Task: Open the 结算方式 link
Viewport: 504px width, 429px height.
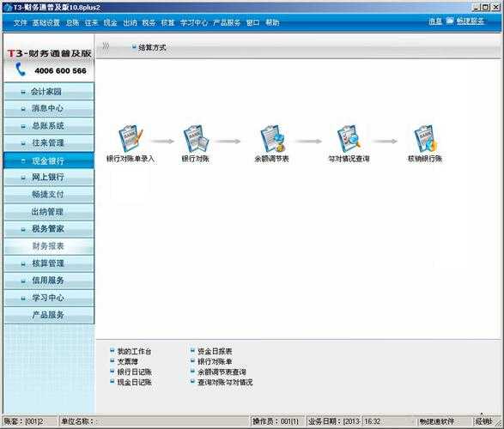Action: click(152, 47)
